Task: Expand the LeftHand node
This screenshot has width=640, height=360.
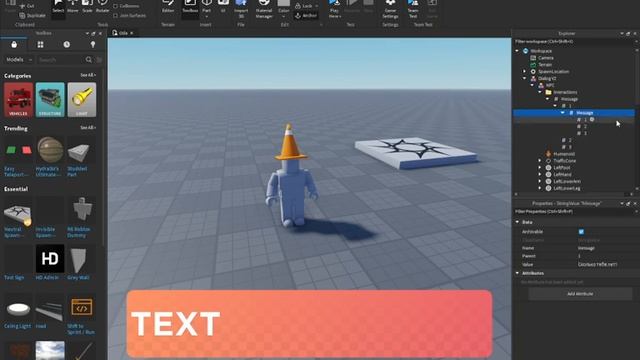Action: 540,175
